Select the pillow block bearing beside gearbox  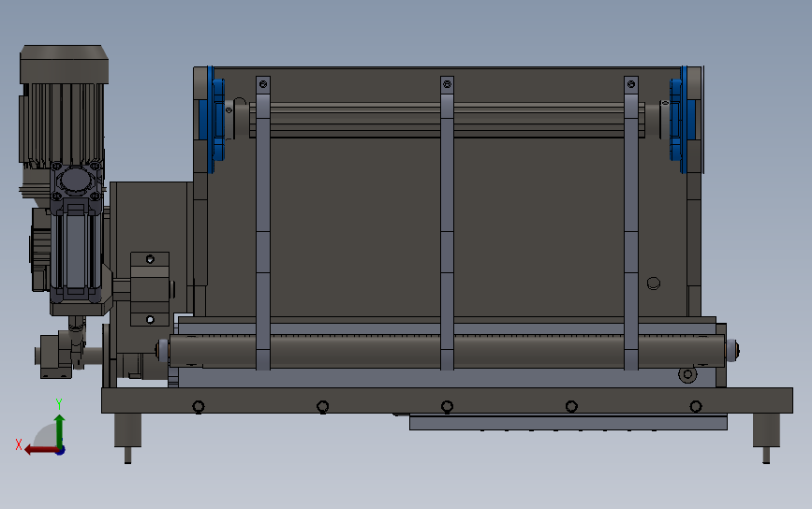[x=150, y=289]
